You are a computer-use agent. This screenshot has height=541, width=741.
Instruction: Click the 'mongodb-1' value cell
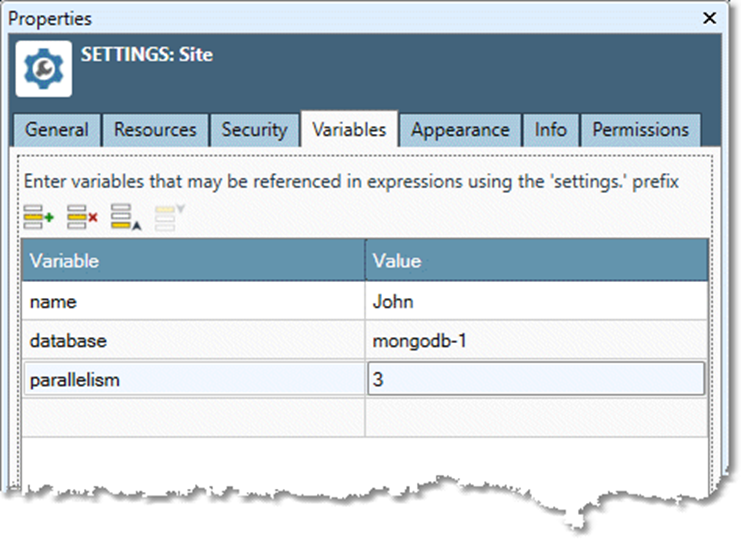536,341
